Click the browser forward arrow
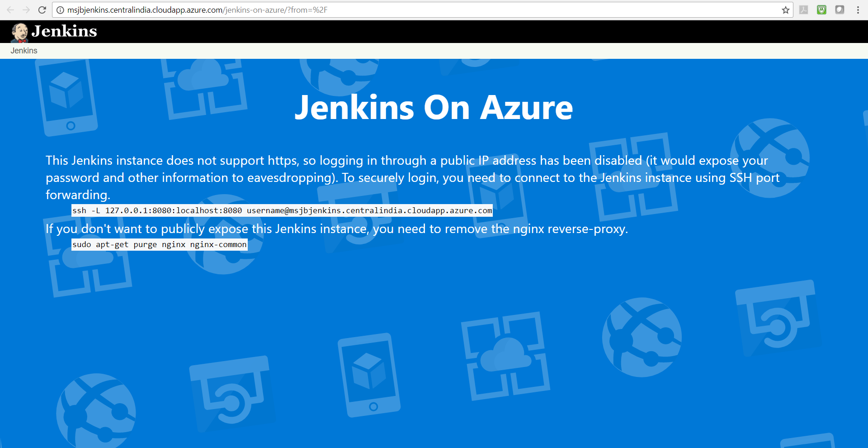 (x=26, y=10)
